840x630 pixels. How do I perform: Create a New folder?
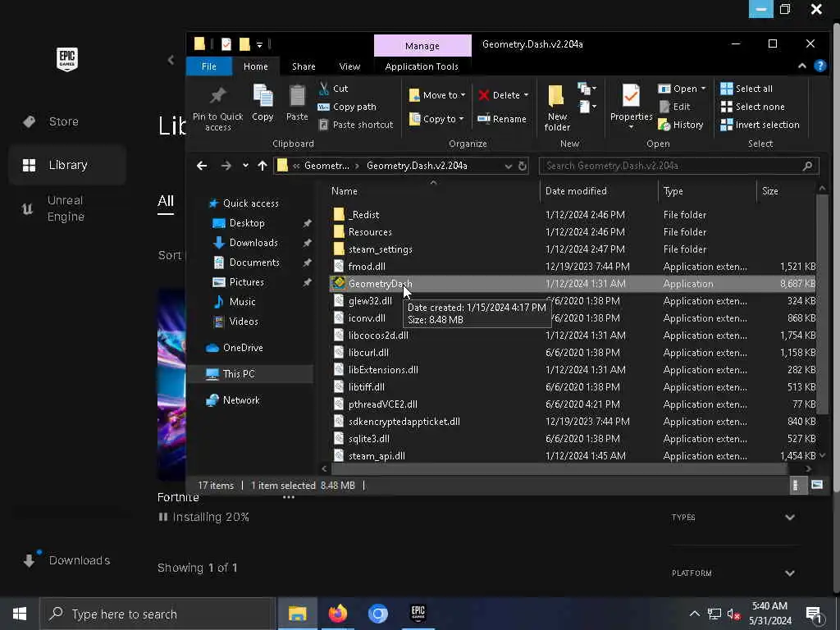click(557, 107)
